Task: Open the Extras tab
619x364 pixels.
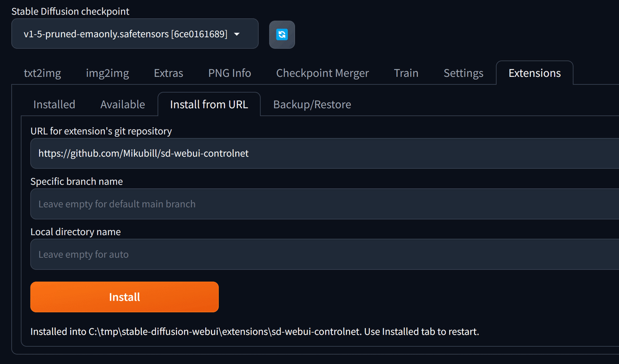Action: [x=169, y=73]
